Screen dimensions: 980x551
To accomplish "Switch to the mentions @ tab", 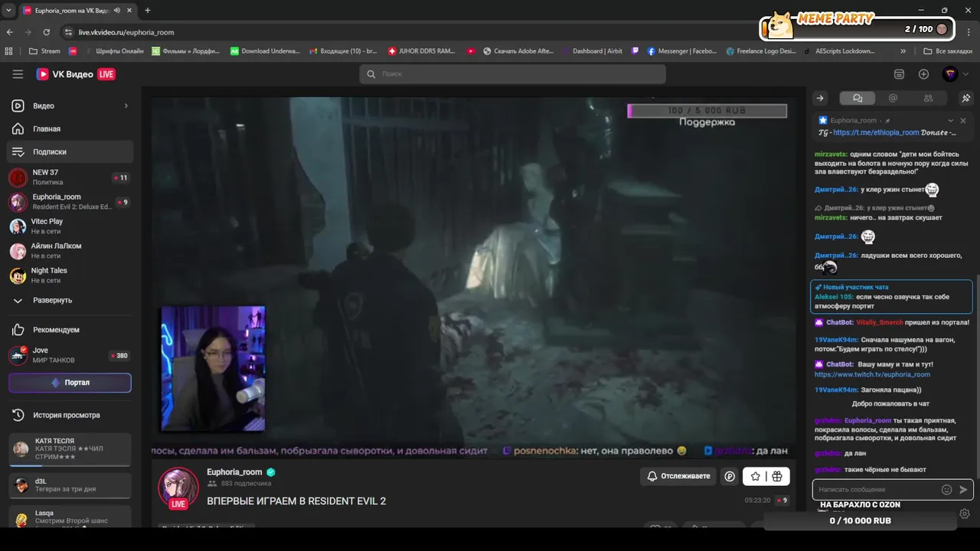I will pyautogui.click(x=893, y=98).
